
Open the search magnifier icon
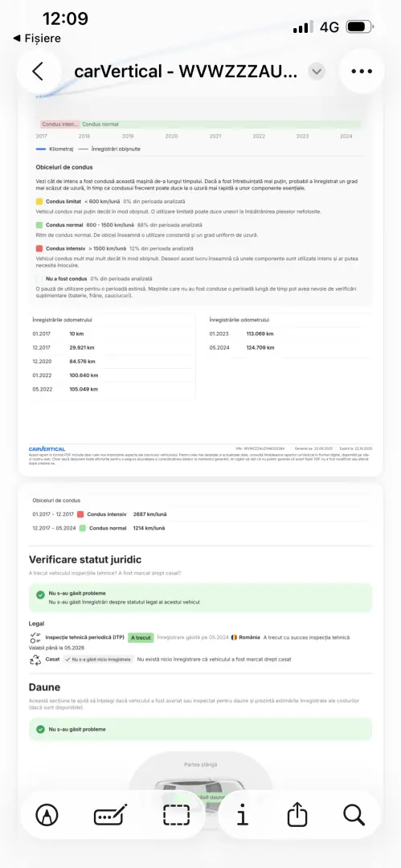coord(354,815)
